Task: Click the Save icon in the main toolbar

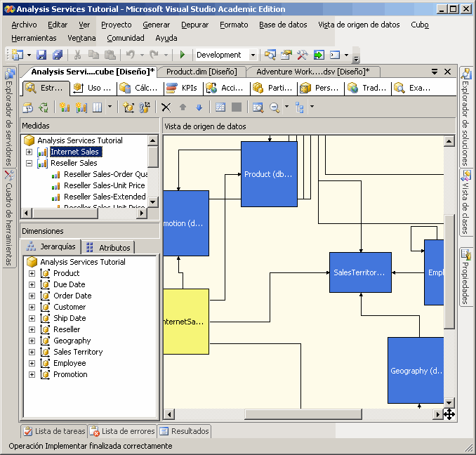Action: pyautogui.click(x=41, y=55)
